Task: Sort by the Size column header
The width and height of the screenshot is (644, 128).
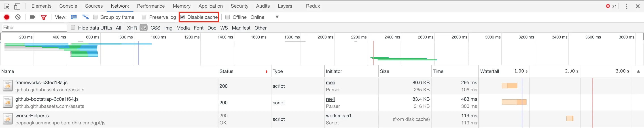Action: point(405,71)
